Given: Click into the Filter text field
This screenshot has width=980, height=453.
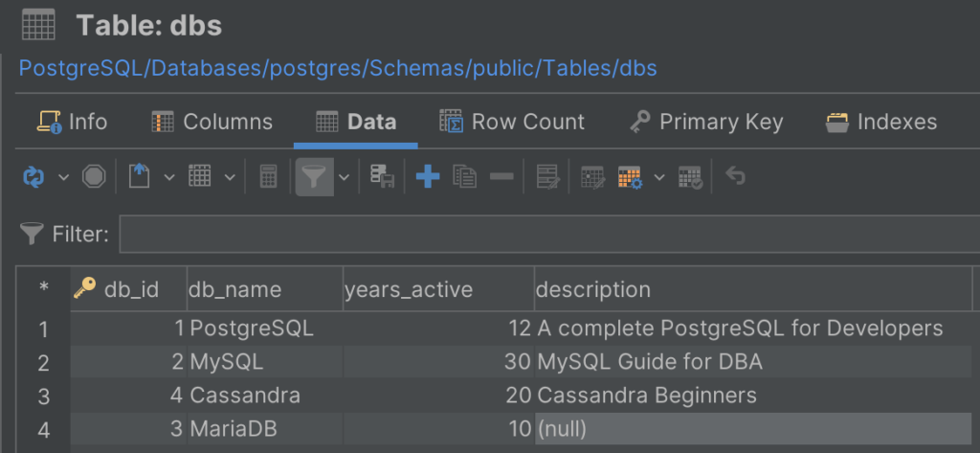Looking at the screenshot, I should pos(549,234).
